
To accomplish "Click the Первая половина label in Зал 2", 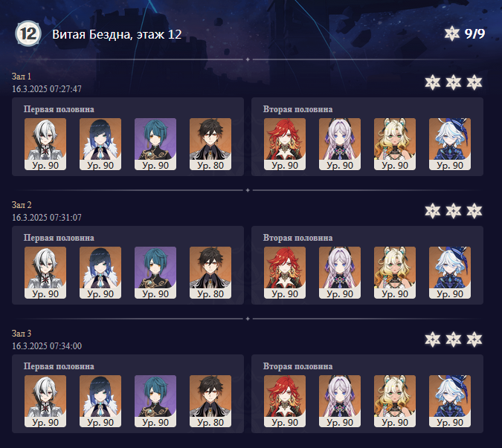I will click(59, 238).
